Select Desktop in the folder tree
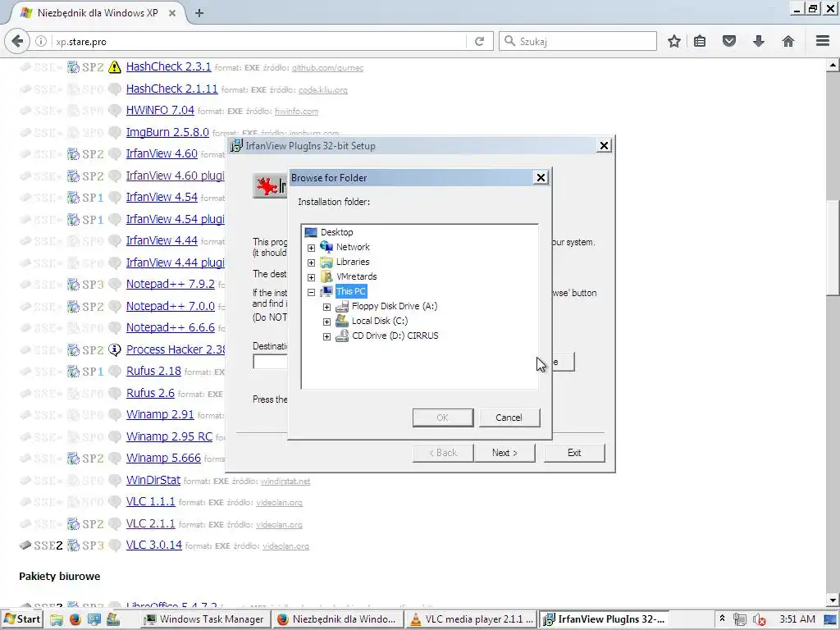The image size is (840, 630). pyautogui.click(x=336, y=232)
